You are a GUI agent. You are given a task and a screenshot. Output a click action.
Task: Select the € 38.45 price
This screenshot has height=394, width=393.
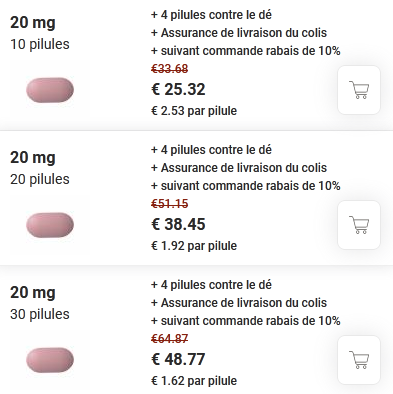click(178, 224)
